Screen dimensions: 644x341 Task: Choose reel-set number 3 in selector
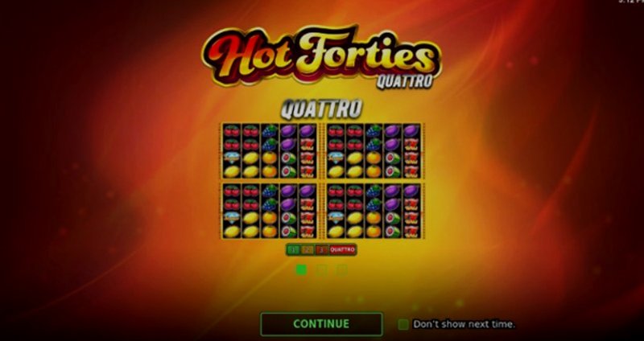321,249
